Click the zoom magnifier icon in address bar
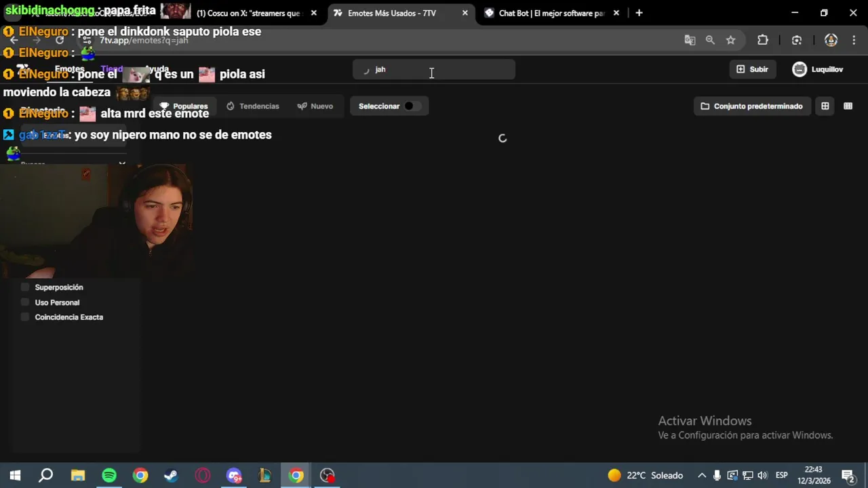 [710, 40]
